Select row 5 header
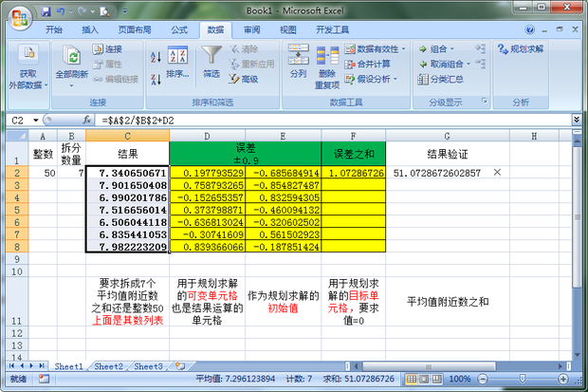This screenshot has width=588, height=392. tap(17, 210)
